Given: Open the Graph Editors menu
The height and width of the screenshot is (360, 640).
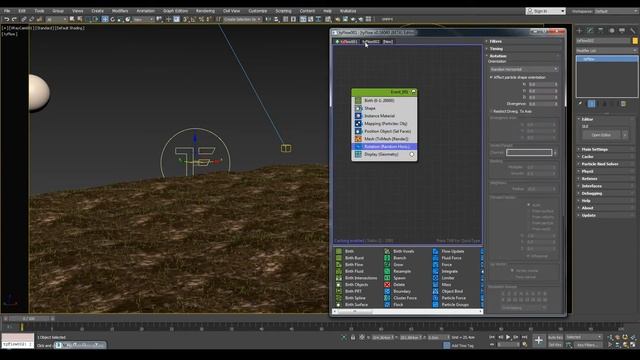Looking at the screenshot, I should click(x=175, y=11).
